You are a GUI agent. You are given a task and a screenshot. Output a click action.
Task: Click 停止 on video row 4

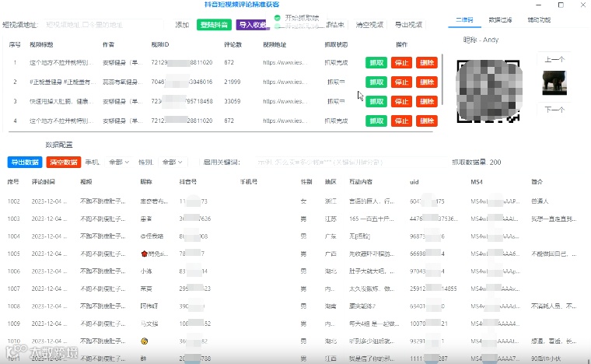point(401,121)
